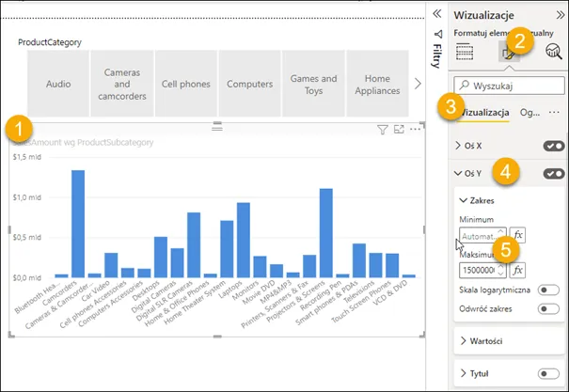The width and height of the screenshot is (569, 392).
Task: Open more options next to the Og... tab
Action: [554, 113]
